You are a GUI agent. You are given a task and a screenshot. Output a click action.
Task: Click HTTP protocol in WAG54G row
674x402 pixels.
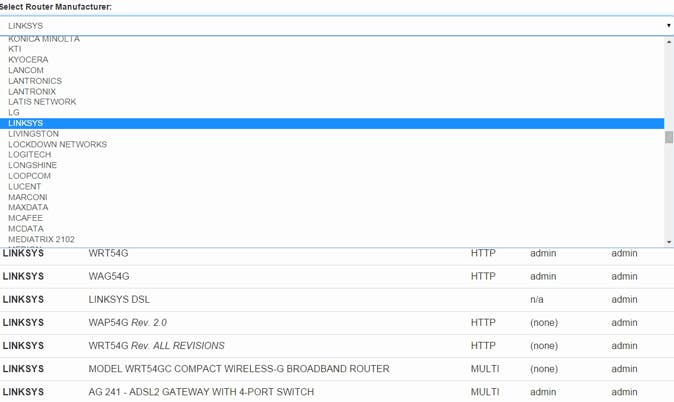click(x=483, y=276)
